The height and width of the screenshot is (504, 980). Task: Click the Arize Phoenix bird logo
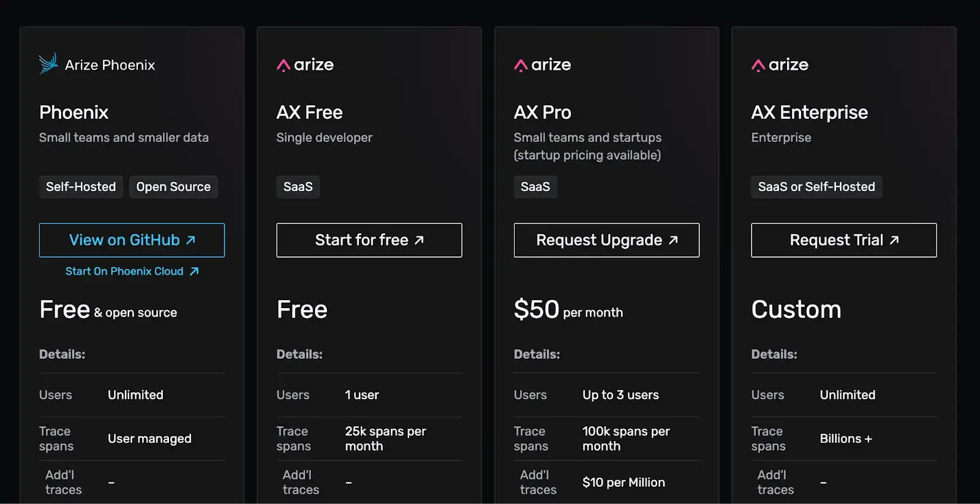coord(48,64)
